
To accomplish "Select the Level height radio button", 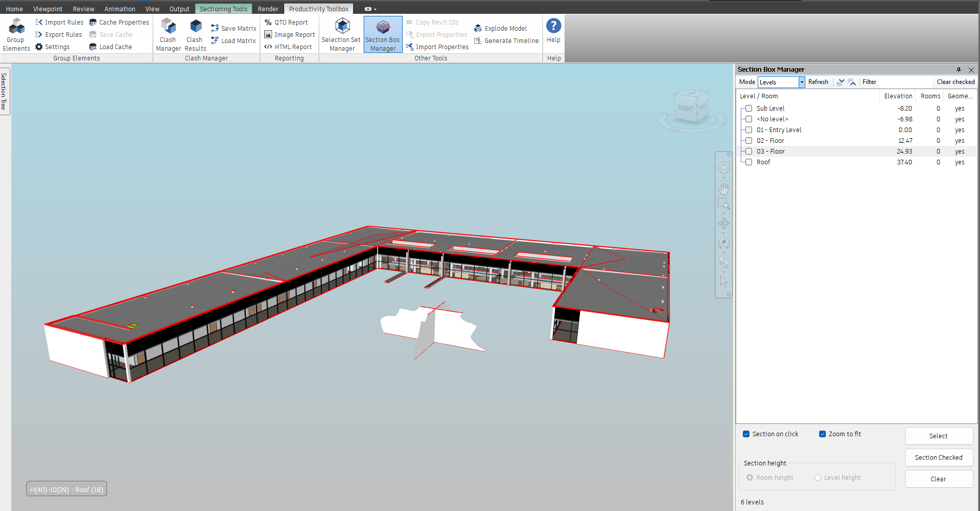I will [818, 478].
